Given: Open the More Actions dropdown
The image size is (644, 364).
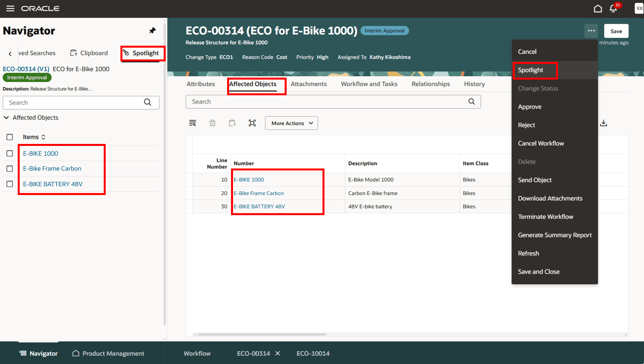Looking at the screenshot, I should [292, 123].
